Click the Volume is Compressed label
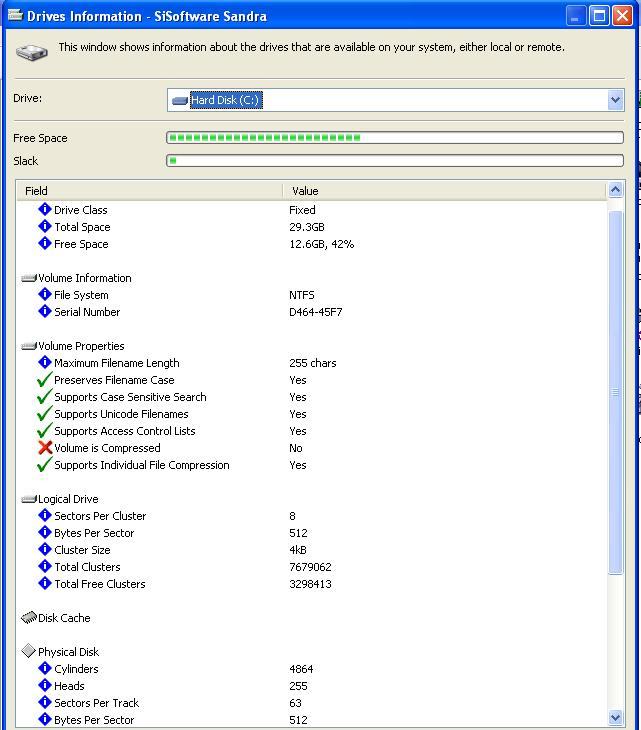 pyautogui.click(x=107, y=448)
